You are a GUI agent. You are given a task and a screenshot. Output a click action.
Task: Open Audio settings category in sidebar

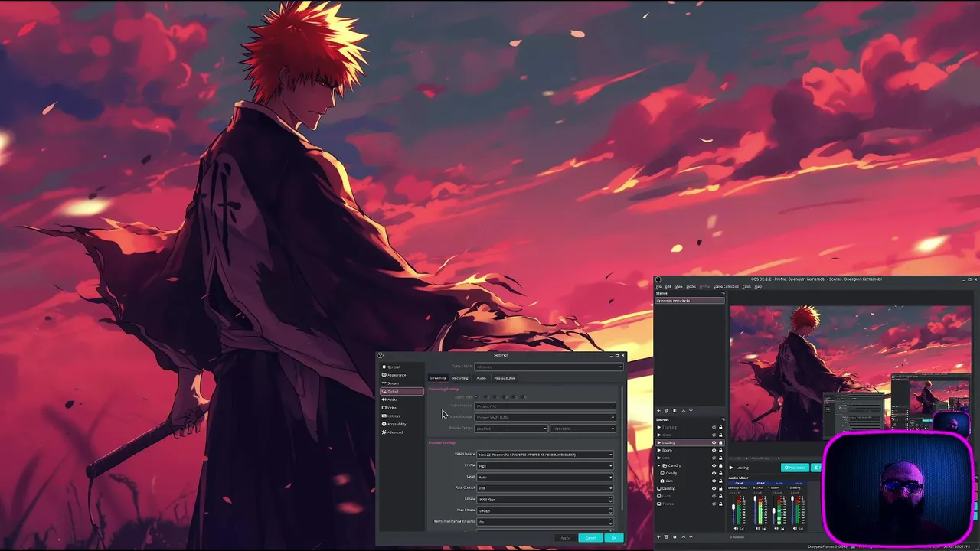pyautogui.click(x=401, y=399)
